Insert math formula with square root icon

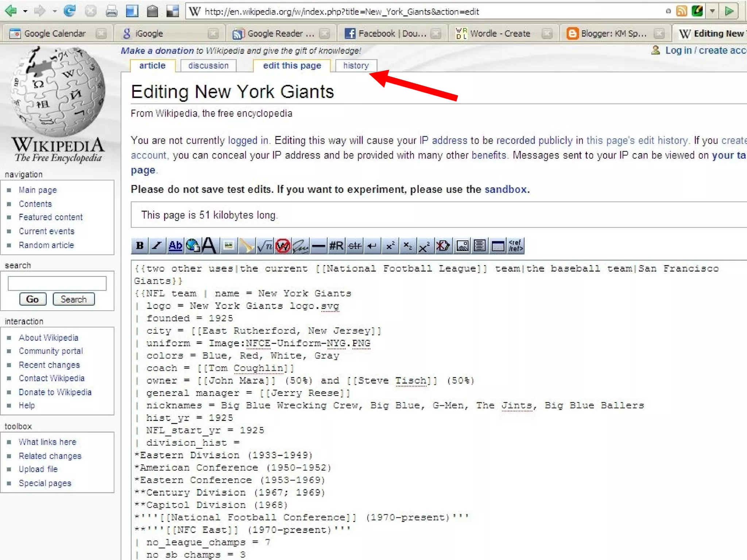coord(265,246)
